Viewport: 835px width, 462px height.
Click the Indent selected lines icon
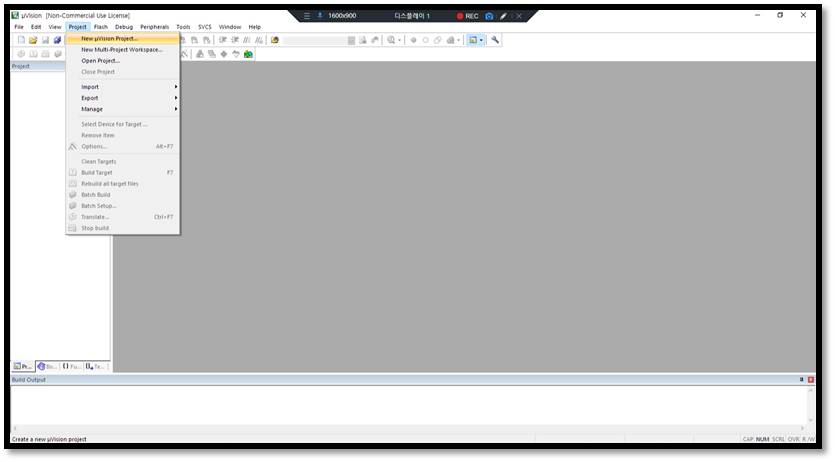pos(223,40)
